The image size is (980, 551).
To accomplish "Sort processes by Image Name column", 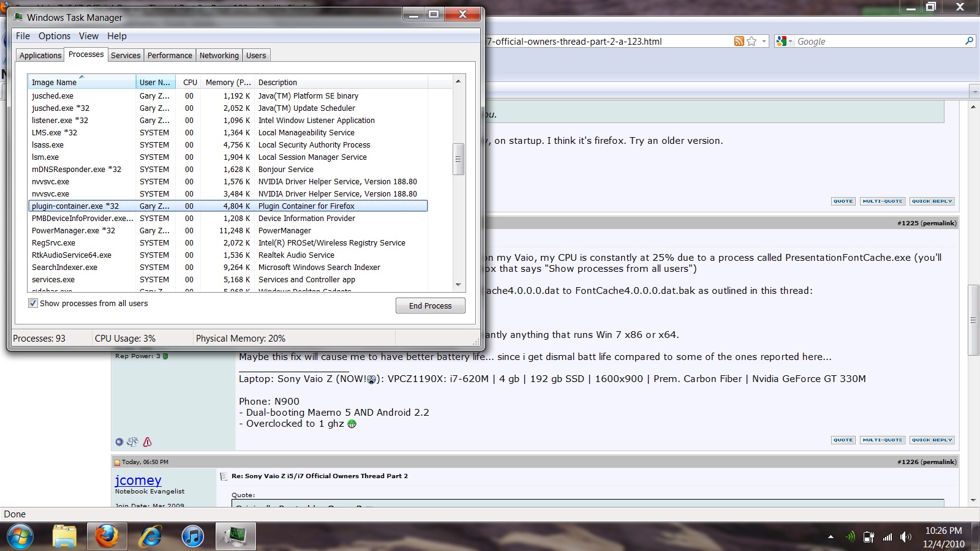I will pos(81,82).
